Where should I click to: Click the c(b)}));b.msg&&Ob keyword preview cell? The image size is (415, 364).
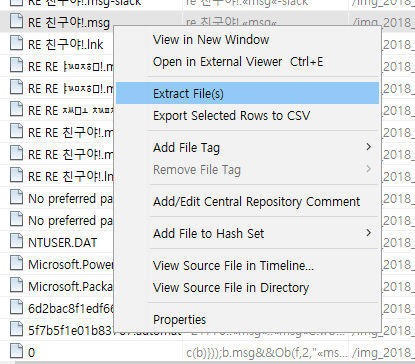(266, 352)
